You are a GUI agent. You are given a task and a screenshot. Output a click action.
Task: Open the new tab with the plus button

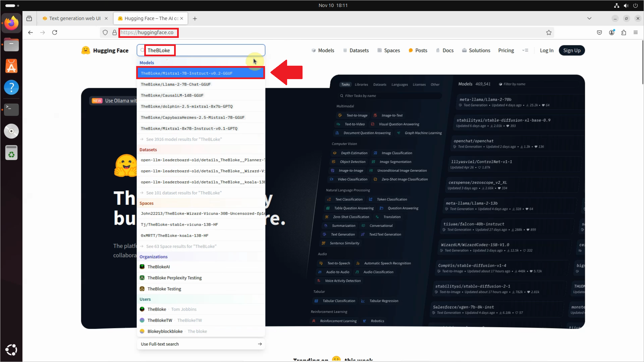pyautogui.click(x=195, y=18)
